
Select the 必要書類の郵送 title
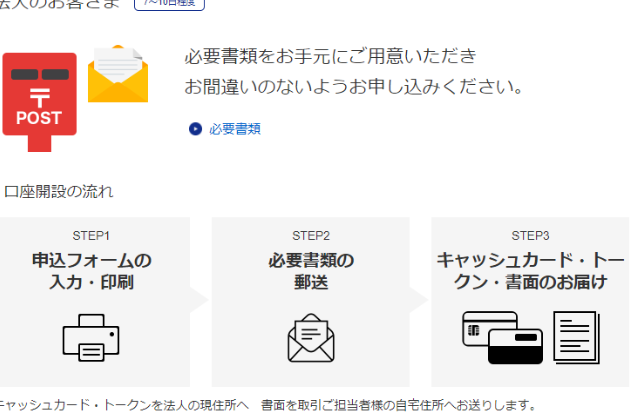click(x=310, y=271)
